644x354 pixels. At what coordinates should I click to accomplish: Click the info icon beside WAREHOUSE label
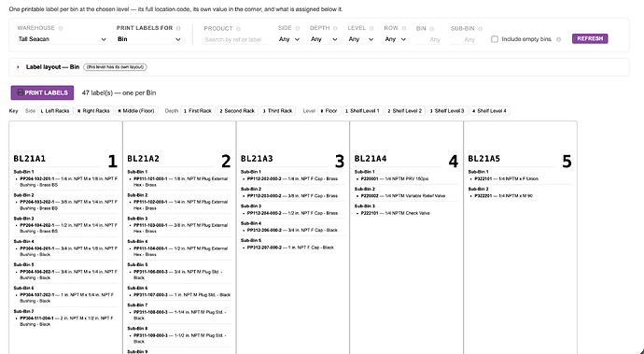point(61,28)
